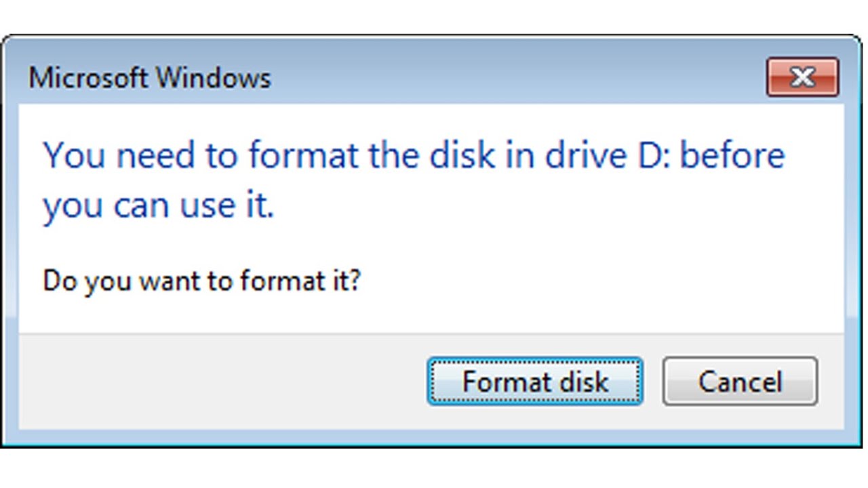Click the white blank area below the question
The height and width of the screenshot is (488, 868).
pos(434,313)
